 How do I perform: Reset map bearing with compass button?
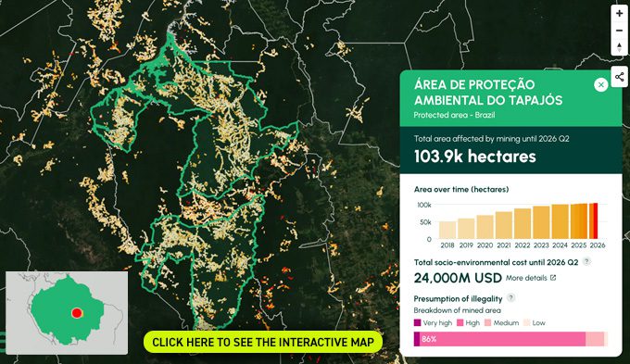point(619,47)
